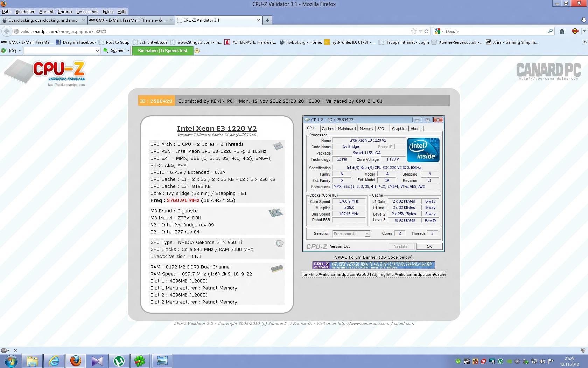This screenshot has width=588, height=368.
Task: Click the Facebook bookmark icon Drag meFacebook
Action: pos(58,42)
